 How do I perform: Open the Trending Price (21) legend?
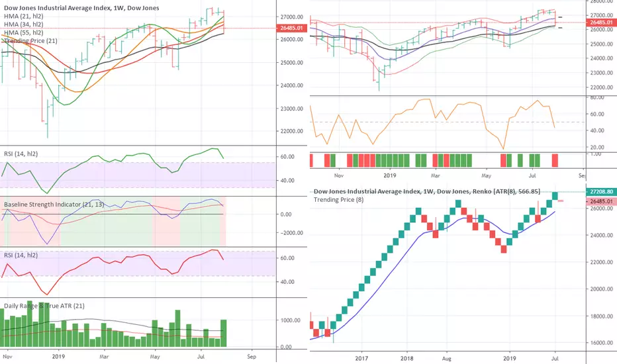[30, 41]
